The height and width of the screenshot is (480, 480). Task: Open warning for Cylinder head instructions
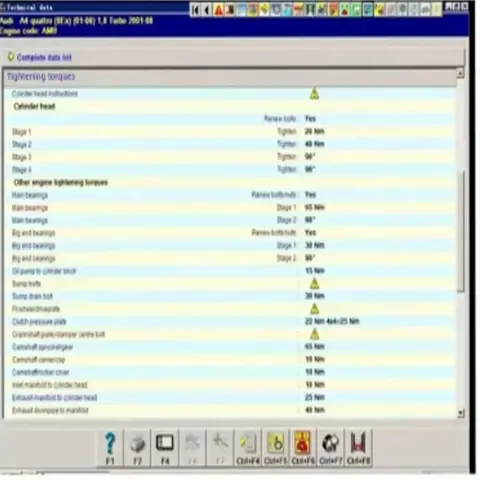click(x=314, y=94)
